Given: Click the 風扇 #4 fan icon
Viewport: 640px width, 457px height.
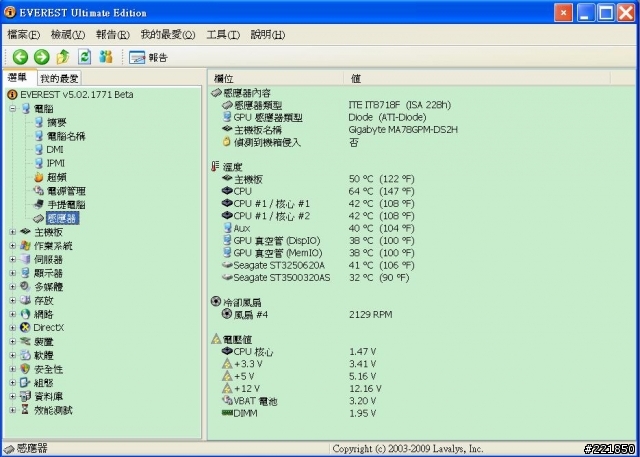Looking at the screenshot, I should point(227,314).
